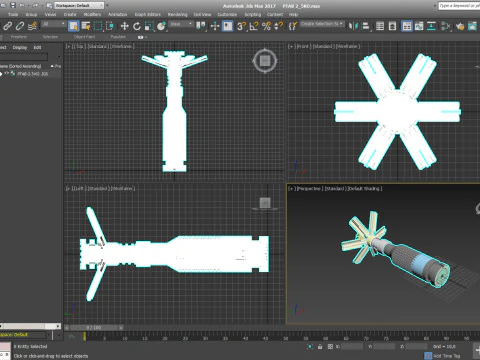Viewport: 480px width, 360px height.
Task: Open the Display menu in the scene explorer
Action: click(20, 48)
